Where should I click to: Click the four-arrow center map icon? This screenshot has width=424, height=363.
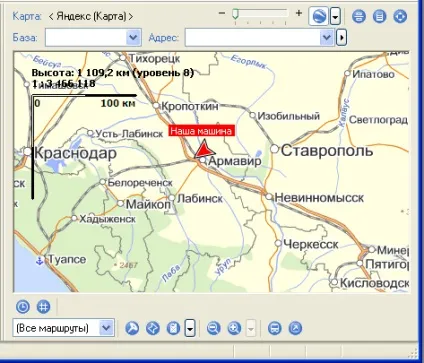point(400,16)
